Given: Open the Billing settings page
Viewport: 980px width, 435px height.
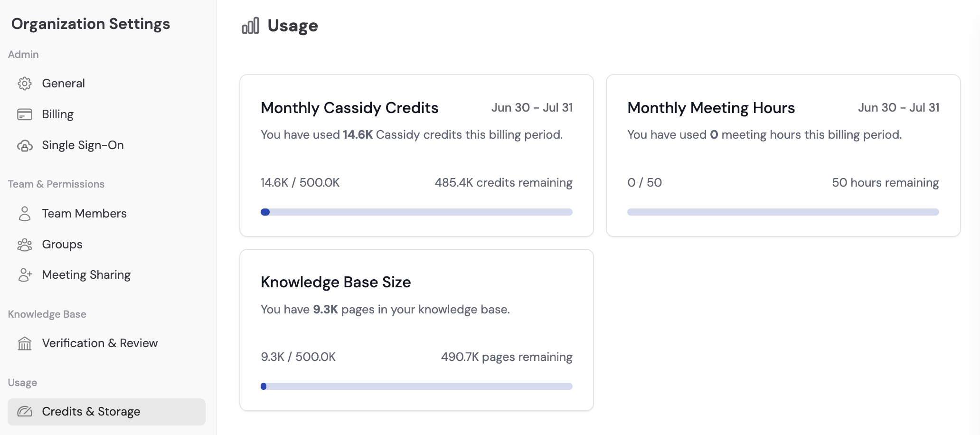Looking at the screenshot, I should click(57, 114).
